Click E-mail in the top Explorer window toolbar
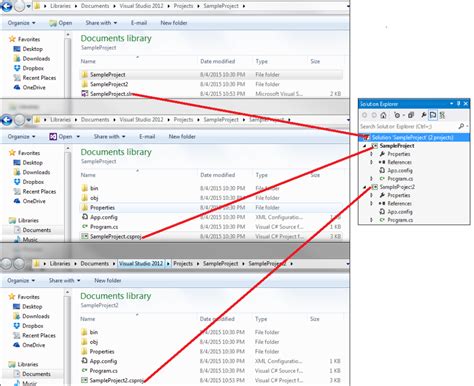 click(139, 23)
